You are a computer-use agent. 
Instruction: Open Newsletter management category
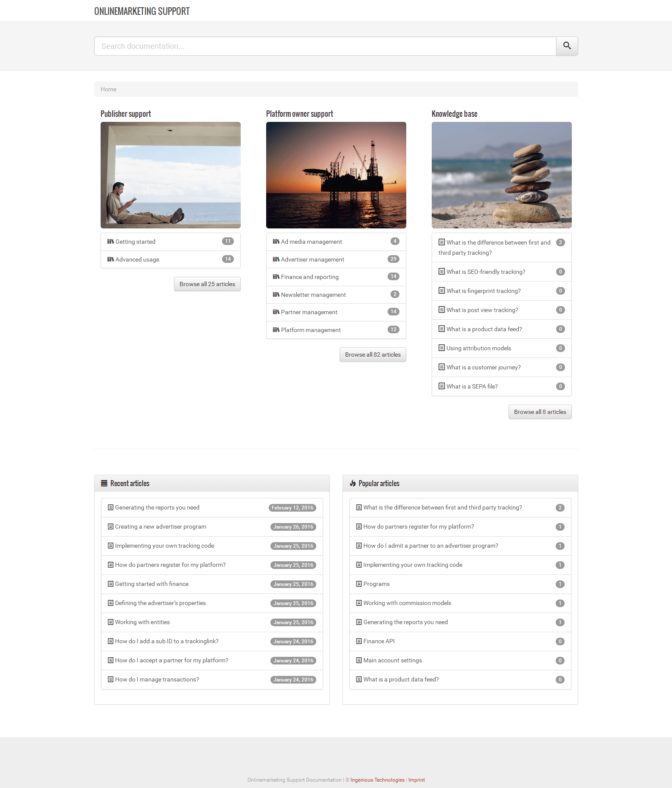pyautogui.click(x=336, y=295)
